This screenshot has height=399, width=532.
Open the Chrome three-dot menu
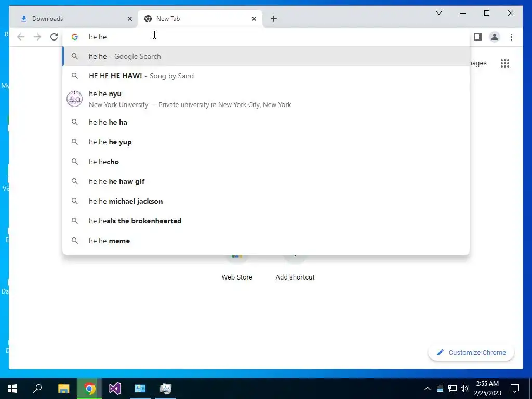(511, 37)
